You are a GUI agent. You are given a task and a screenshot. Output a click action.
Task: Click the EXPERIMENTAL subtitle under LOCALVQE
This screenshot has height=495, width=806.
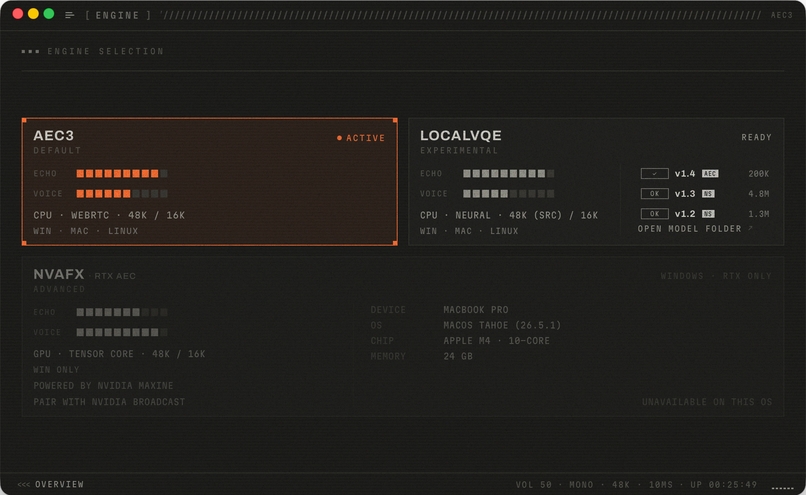tap(459, 151)
